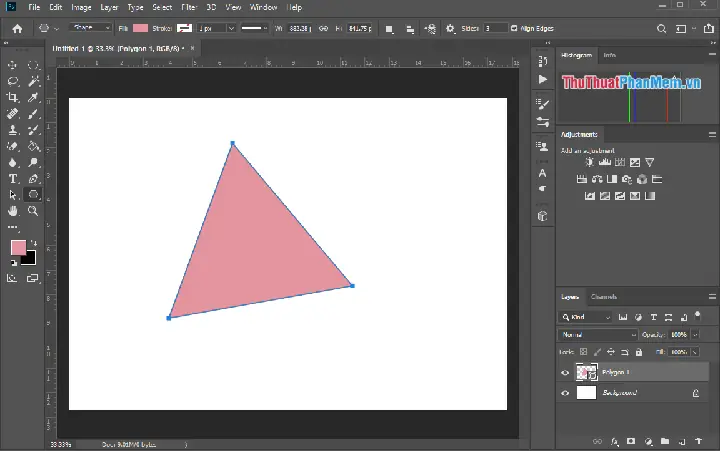Select the Blur tool
The width and height of the screenshot is (720, 451).
coord(12,163)
